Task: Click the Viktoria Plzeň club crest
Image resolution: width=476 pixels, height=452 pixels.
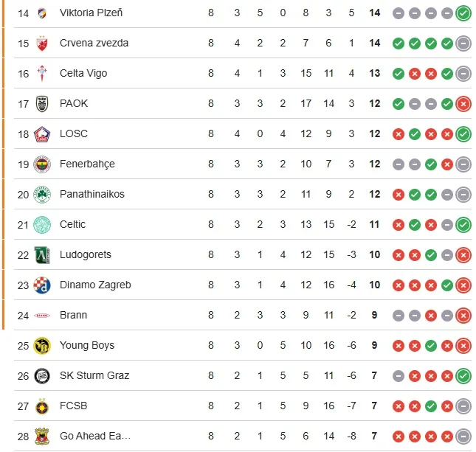Action: click(x=42, y=13)
